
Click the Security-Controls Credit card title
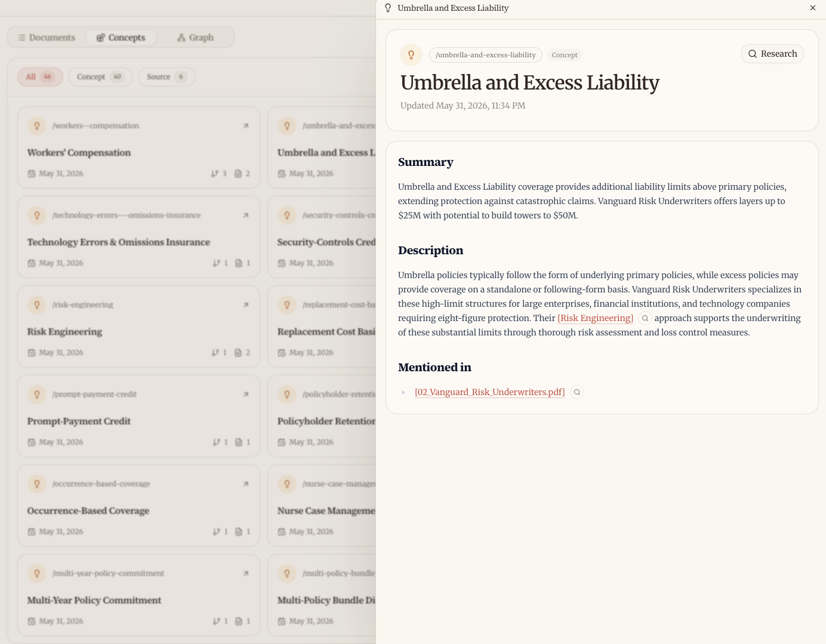pyautogui.click(x=326, y=242)
